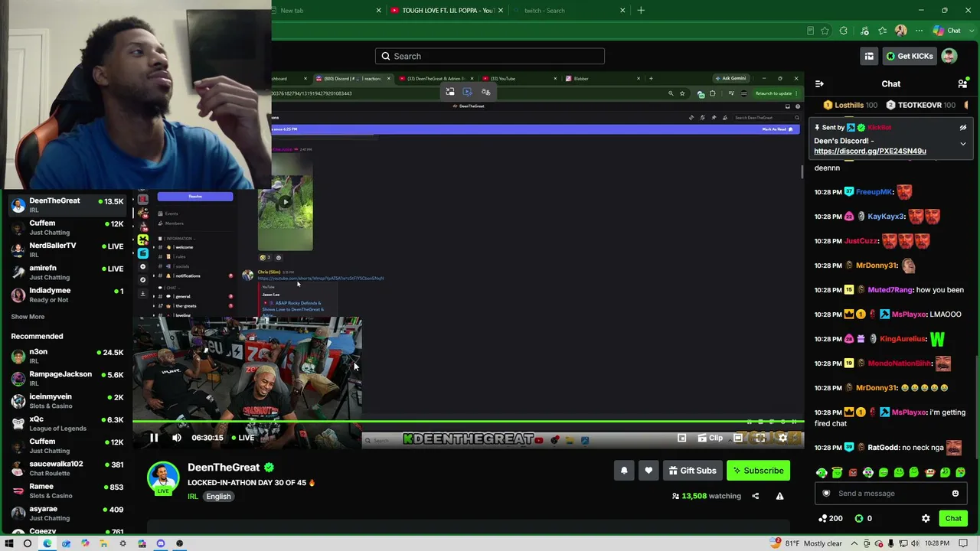Open chat settings gear
Viewport: 980px width, 551px height.
[x=926, y=518]
